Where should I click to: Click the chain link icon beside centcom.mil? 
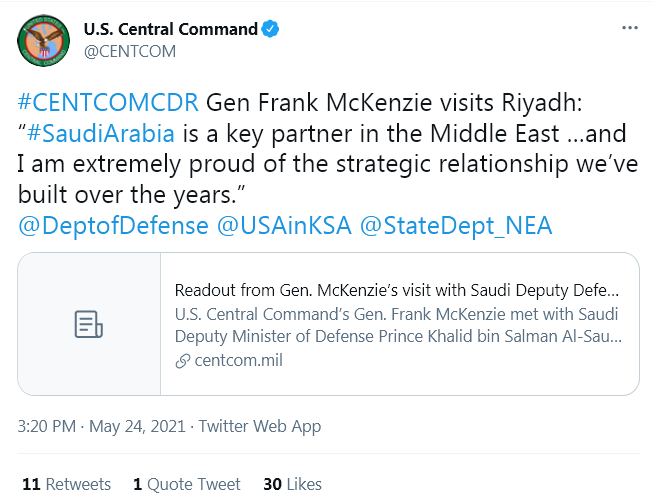183,361
